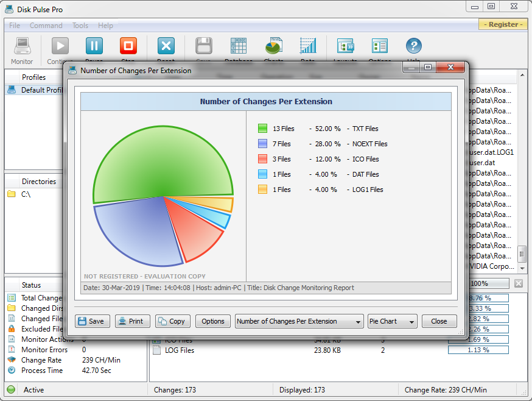Viewport: 532px width, 401px height.
Task: Click the Layouts toolbar icon
Action: 346,46
